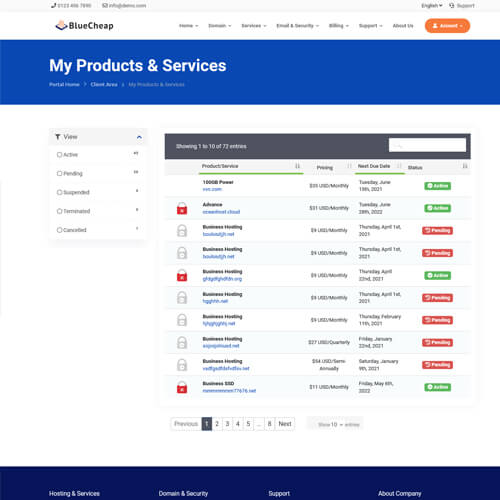Select the Suspended filter radio button
This screenshot has width=500, height=500.
point(59,192)
